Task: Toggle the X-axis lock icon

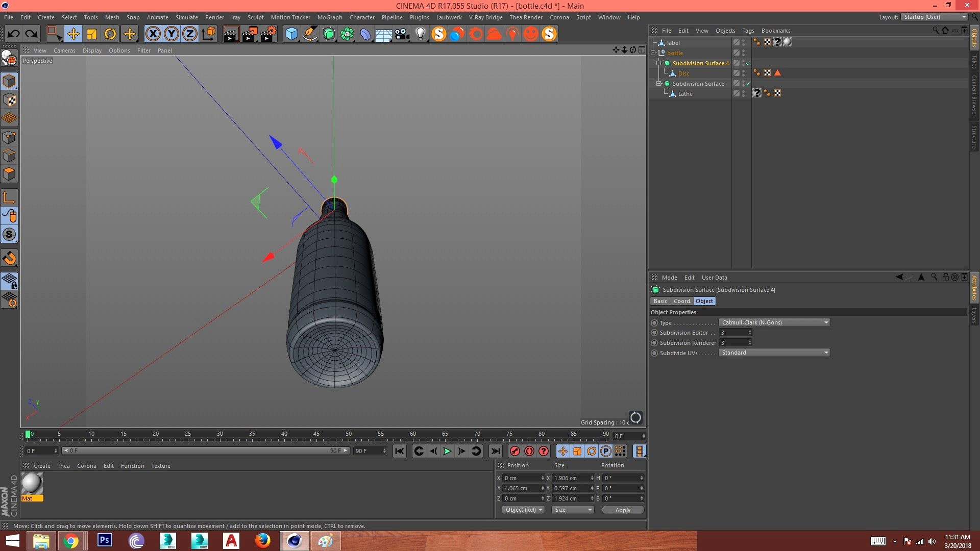Action: tap(153, 34)
